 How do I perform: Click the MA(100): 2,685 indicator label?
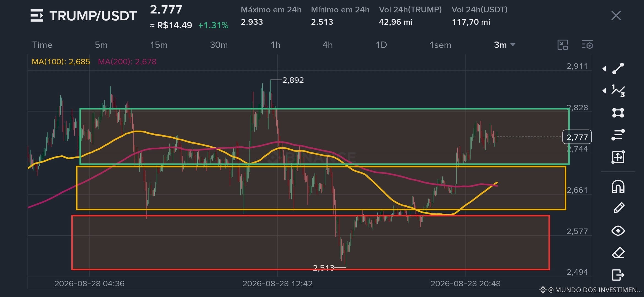61,62
